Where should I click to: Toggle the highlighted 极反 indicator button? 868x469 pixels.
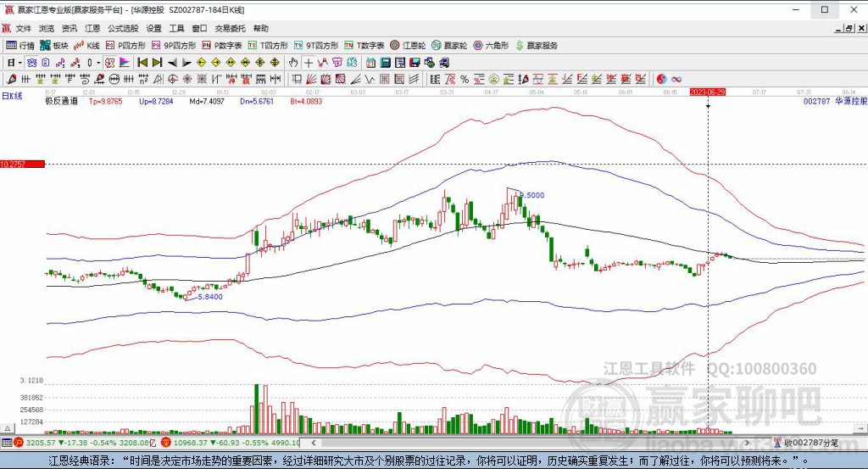tap(109, 63)
